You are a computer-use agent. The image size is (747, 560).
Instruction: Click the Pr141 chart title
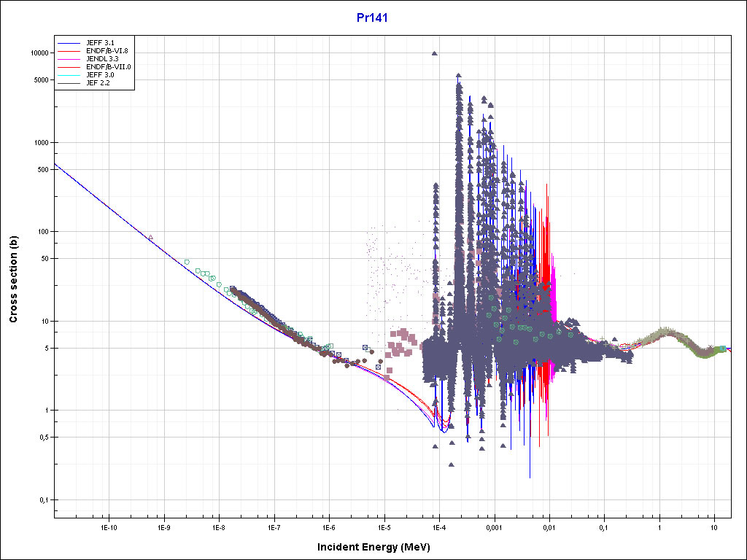pos(373,17)
